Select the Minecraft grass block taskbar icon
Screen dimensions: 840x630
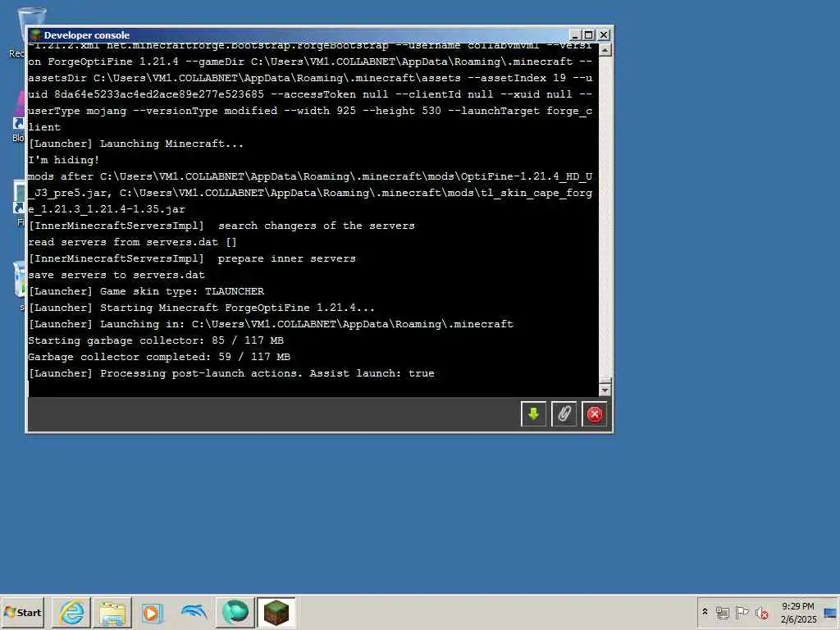pyautogui.click(x=276, y=612)
